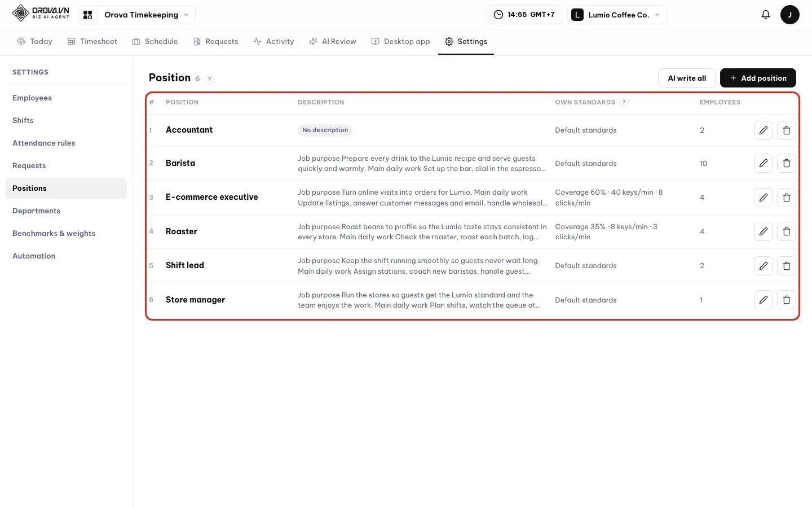
Task: Go to the Desktop app tab
Action: (x=400, y=42)
